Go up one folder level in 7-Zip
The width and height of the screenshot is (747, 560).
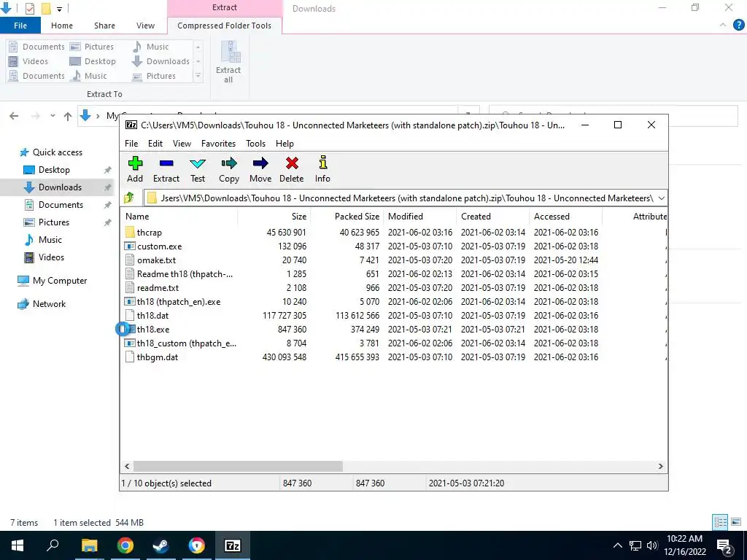[x=129, y=198]
